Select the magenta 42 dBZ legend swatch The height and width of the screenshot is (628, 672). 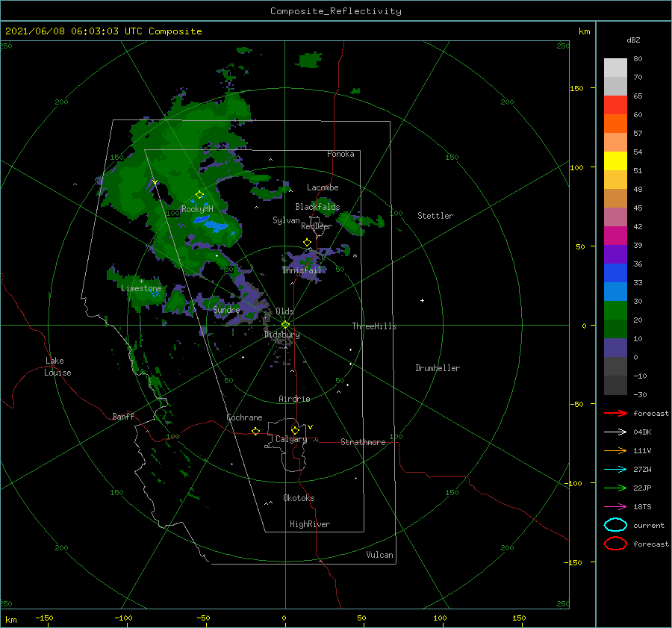click(x=615, y=235)
